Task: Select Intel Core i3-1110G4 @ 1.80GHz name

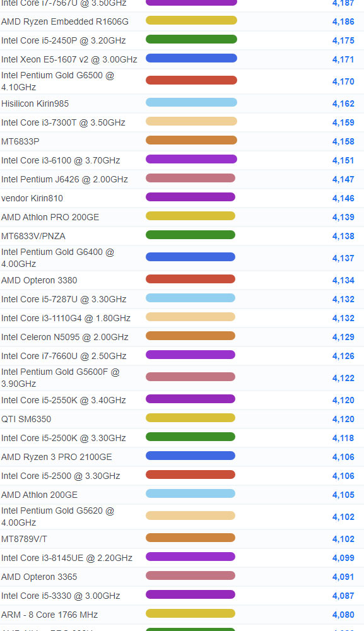Action: pos(66,318)
